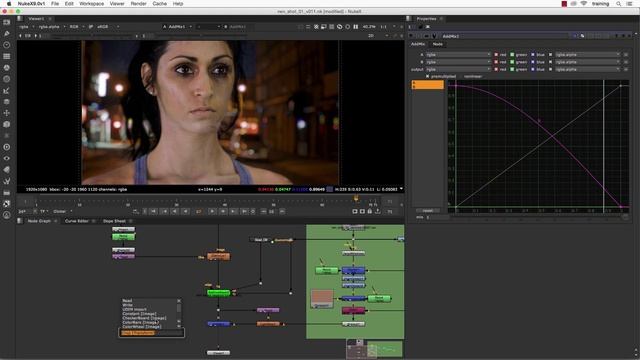Image resolution: width=640 pixels, height=360 pixels.
Task: Open the Render menu
Action: pos(138,3)
